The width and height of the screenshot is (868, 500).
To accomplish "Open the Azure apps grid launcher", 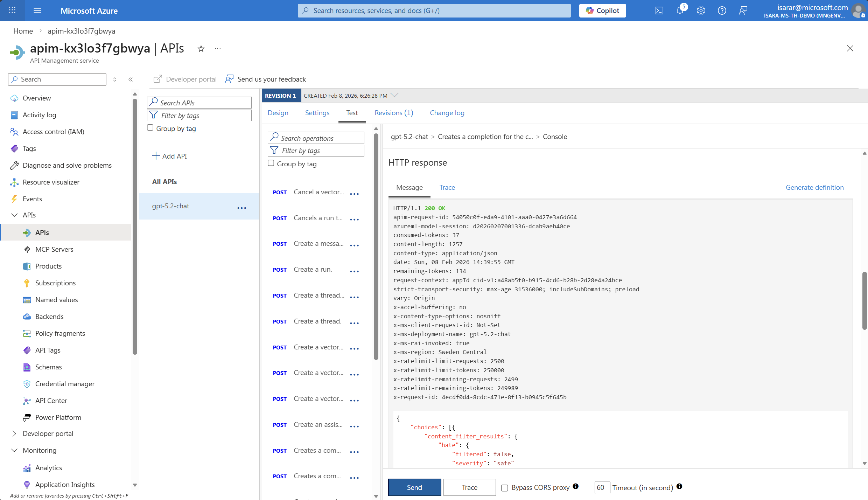I will [x=12, y=11].
